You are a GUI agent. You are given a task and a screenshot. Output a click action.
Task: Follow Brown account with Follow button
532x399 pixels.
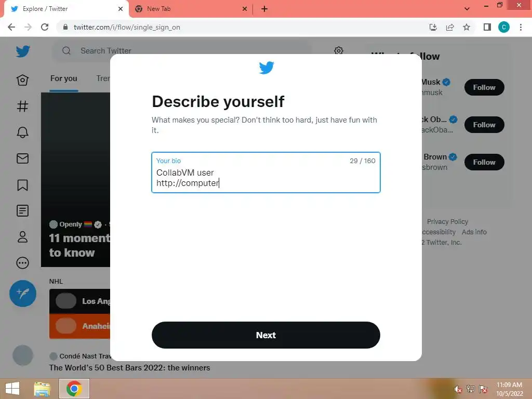pyautogui.click(x=484, y=162)
